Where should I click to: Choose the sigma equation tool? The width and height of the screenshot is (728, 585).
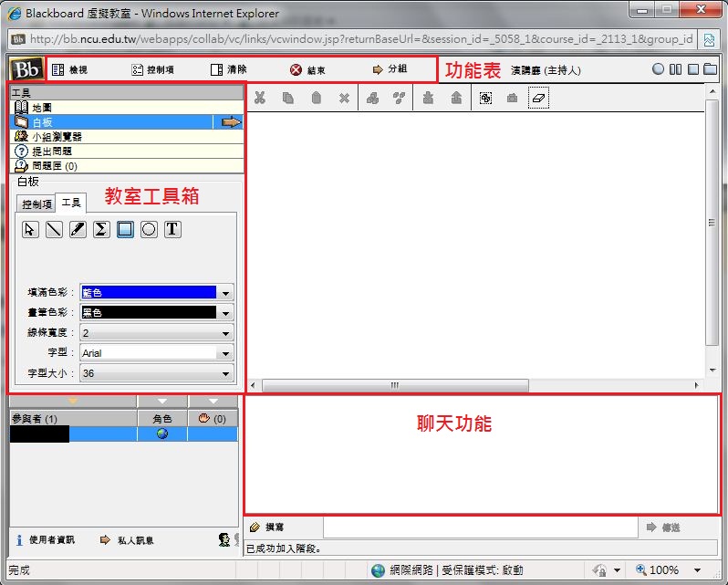(x=101, y=230)
